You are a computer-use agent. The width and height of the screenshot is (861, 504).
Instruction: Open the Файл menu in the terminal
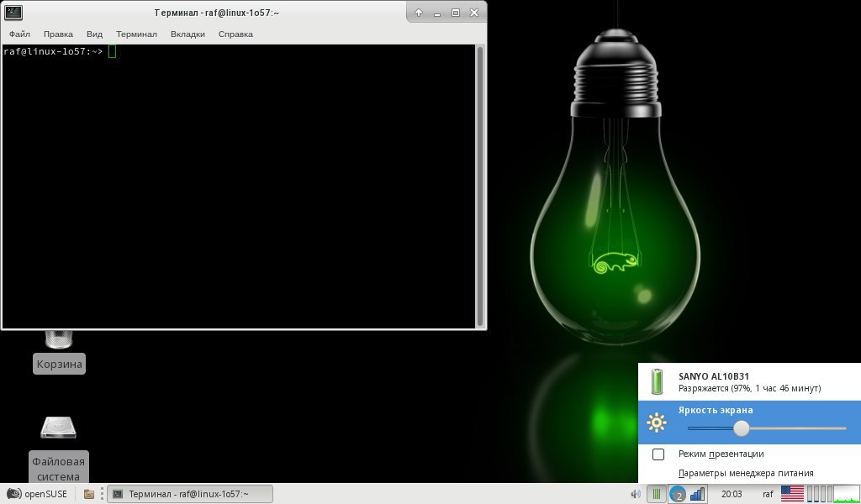tap(19, 34)
